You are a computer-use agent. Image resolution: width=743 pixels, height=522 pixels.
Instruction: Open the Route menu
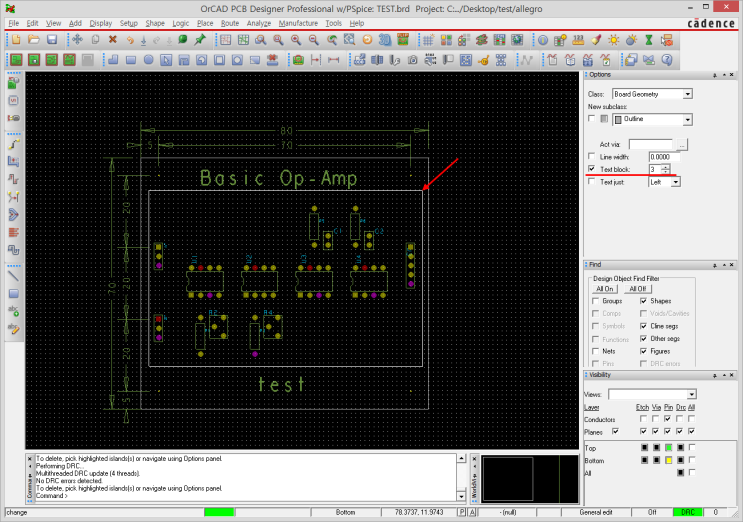point(230,22)
